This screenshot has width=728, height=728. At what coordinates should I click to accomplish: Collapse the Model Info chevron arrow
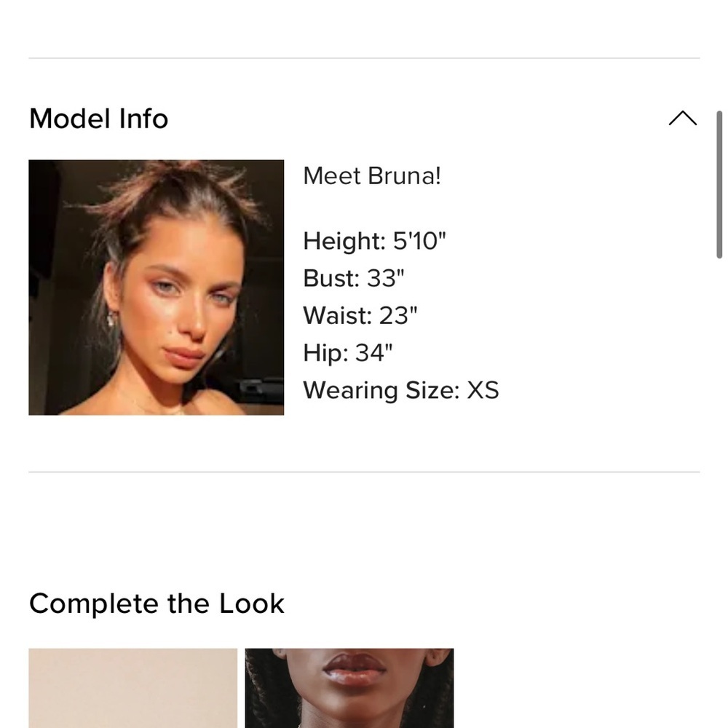pos(682,118)
